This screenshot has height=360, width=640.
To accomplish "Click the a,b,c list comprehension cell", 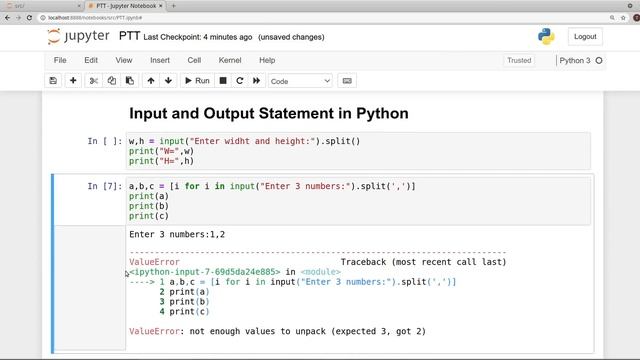I will (358, 201).
